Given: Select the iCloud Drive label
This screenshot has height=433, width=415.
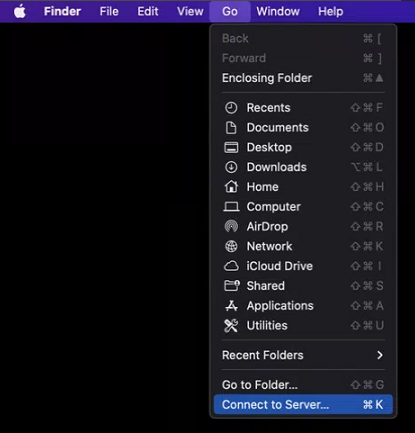Looking at the screenshot, I should 280,266.
